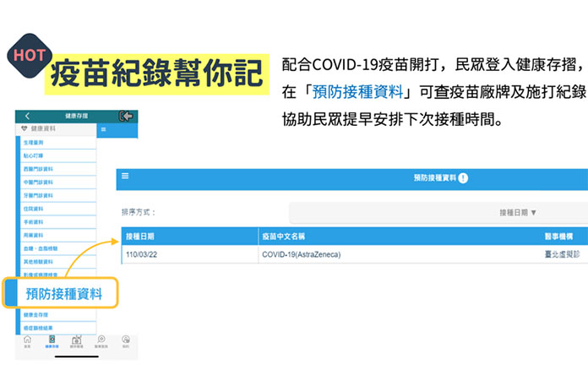Open 生理量測 at top of list
588x392 pixels.
click(x=34, y=143)
